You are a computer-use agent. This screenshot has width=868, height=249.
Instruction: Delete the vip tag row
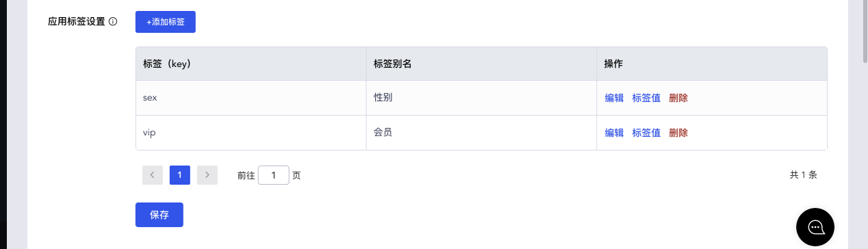678,133
